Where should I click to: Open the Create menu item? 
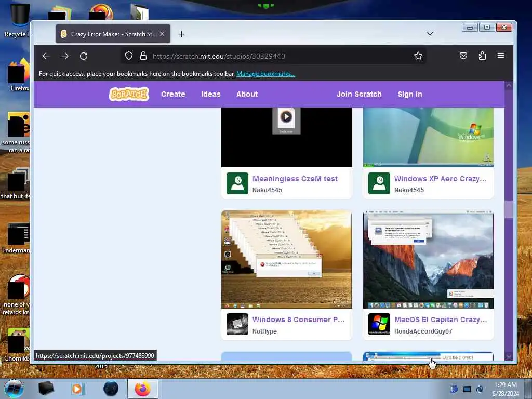173,95
